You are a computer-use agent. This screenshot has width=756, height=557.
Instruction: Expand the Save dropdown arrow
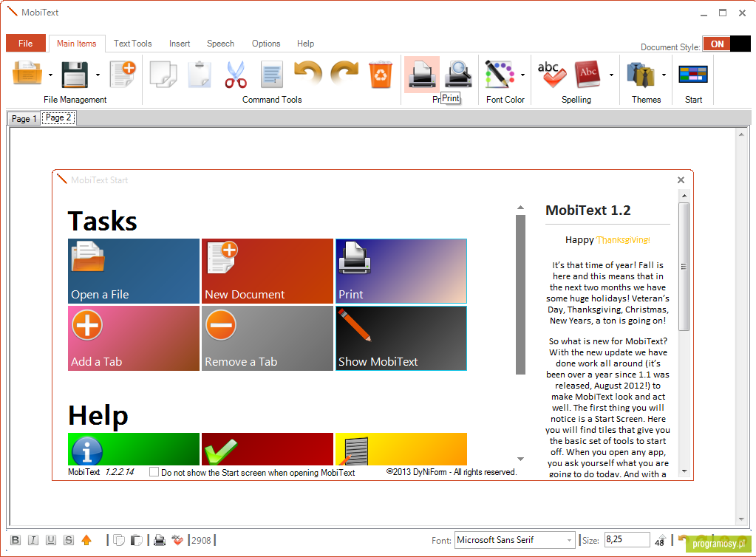(98, 75)
